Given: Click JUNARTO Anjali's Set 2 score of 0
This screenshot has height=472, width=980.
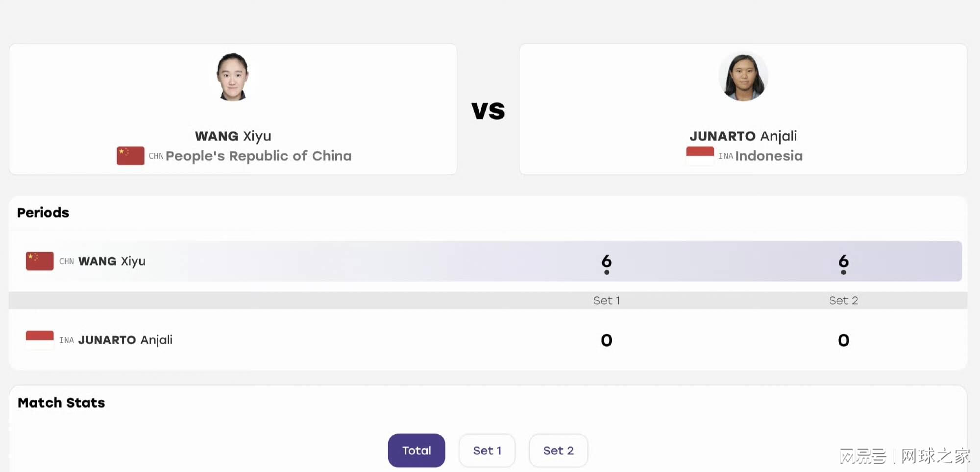Looking at the screenshot, I should pyautogui.click(x=843, y=340).
